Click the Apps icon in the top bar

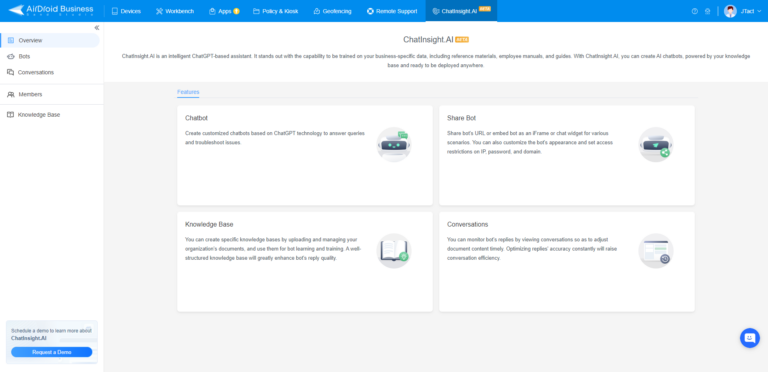point(212,11)
